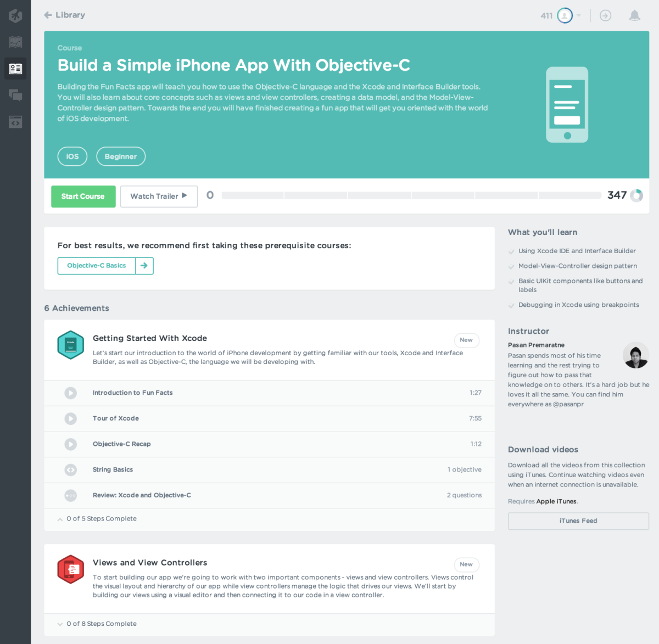This screenshot has width=659, height=644.
Task: Open the Apple iTunes link
Action: pos(556,501)
